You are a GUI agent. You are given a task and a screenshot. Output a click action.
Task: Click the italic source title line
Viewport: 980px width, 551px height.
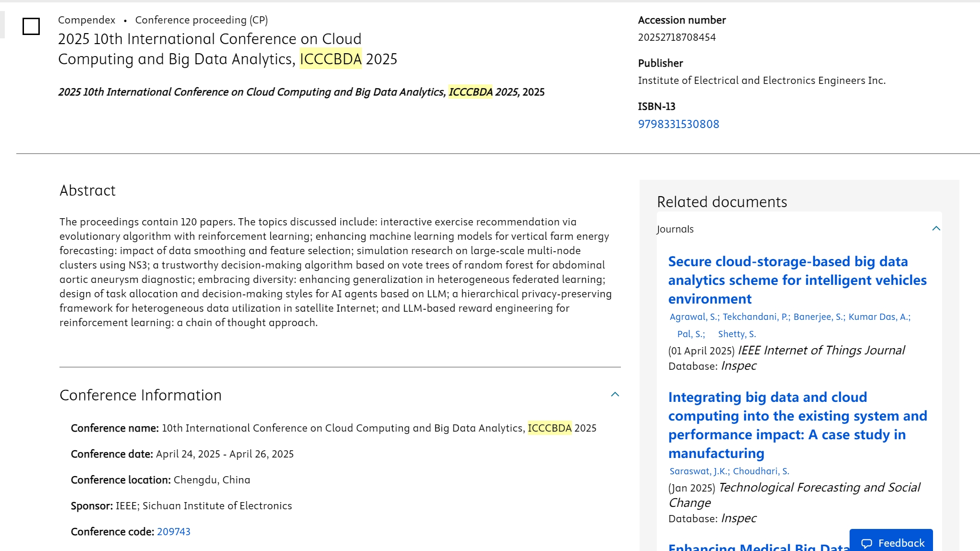[x=301, y=92]
